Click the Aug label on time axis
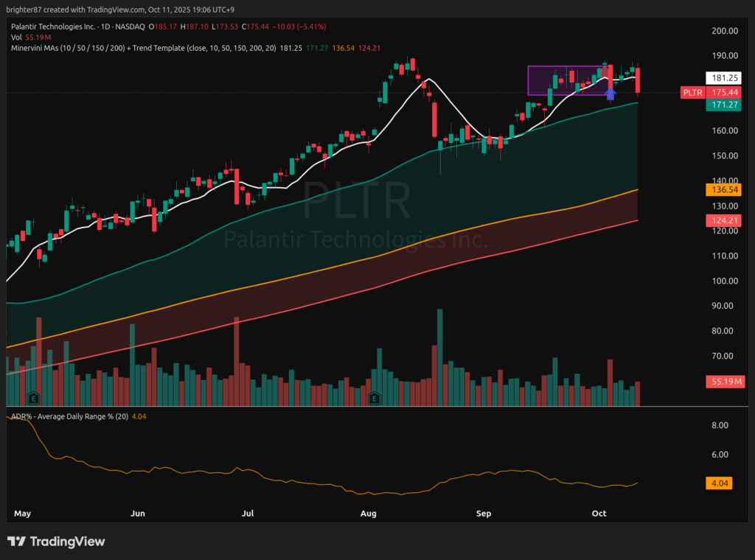This screenshot has width=755, height=560. (369, 513)
